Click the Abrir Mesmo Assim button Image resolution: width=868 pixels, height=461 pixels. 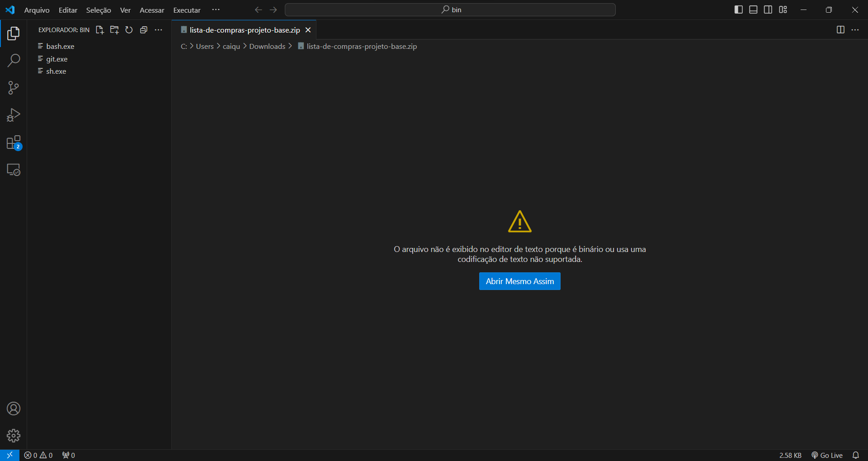pyautogui.click(x=520, y=281)
